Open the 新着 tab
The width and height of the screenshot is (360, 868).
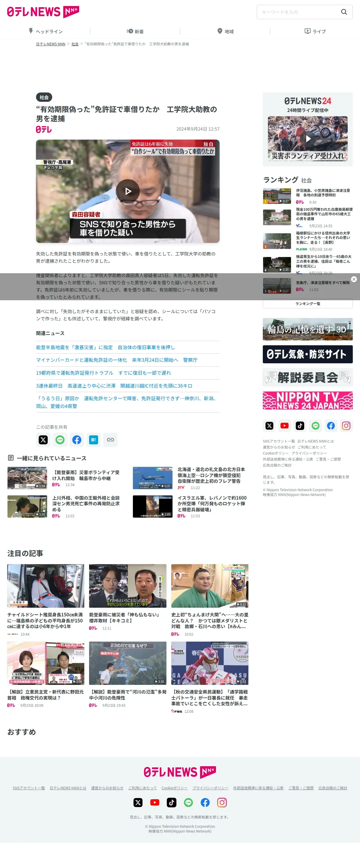click(x=135, y=31)
